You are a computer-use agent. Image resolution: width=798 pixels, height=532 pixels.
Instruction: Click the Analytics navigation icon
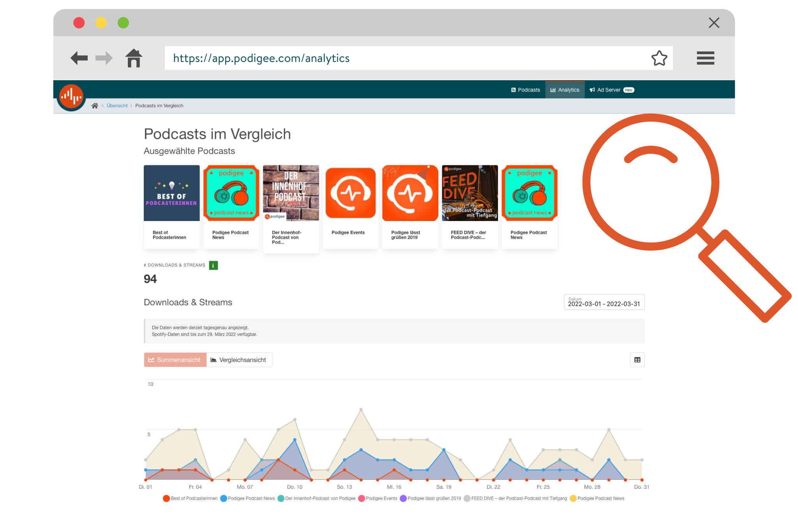point(551,90)
